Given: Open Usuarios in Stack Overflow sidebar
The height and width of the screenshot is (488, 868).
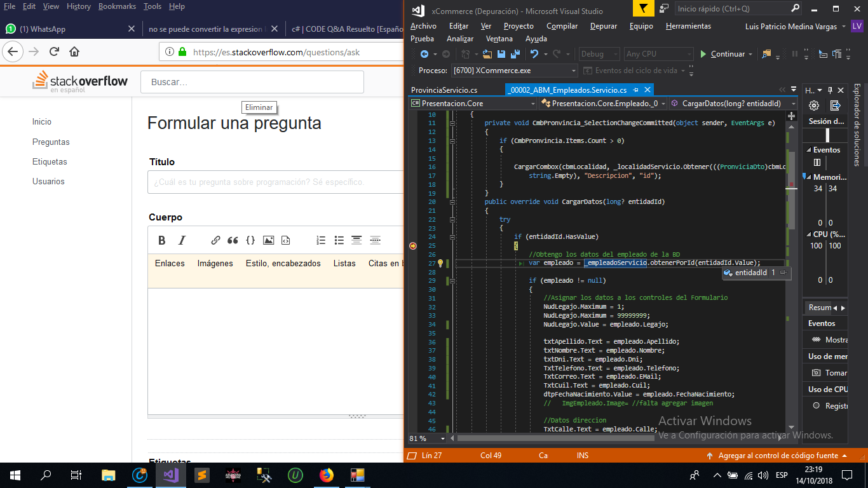Looking at the screenshot, I should (48, 181).
